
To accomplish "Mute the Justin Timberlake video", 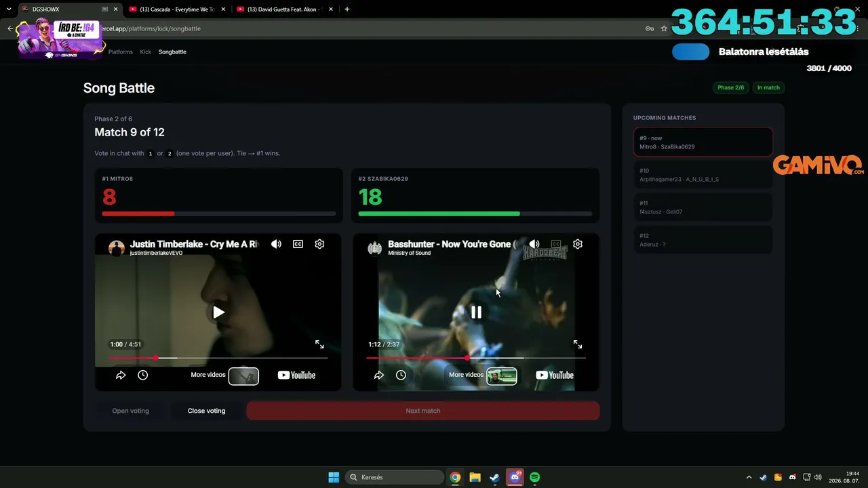I will tap(276, 244).
